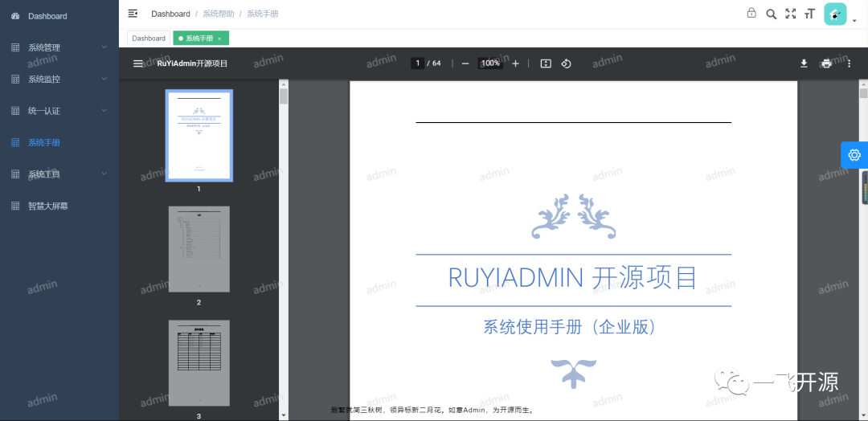Toggle the PDF viewer sidebar menu icon
This screenshot has width=868, height=421.
tap(138, 63)
